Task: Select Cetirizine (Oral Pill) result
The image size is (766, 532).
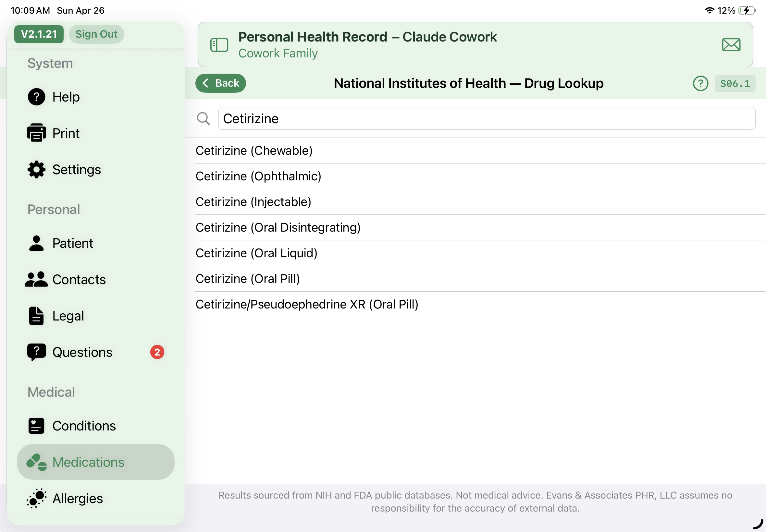Action: pyautogui.click(x=480, y=279)
